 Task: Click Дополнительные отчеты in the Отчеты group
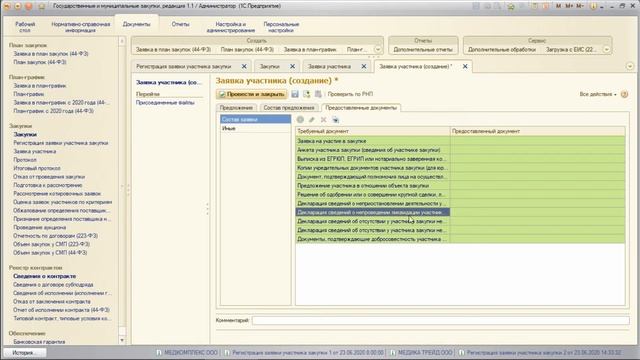[x=423, y=49]
